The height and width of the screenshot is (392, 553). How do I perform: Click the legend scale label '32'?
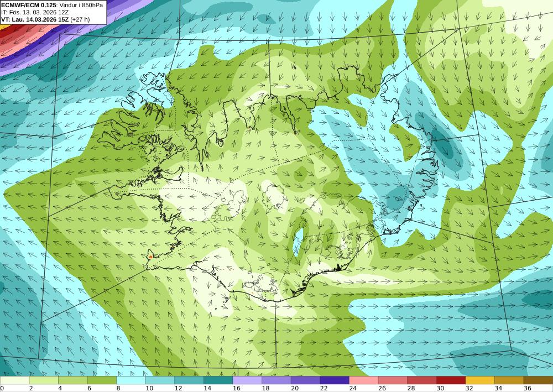(x=469, y=388)
